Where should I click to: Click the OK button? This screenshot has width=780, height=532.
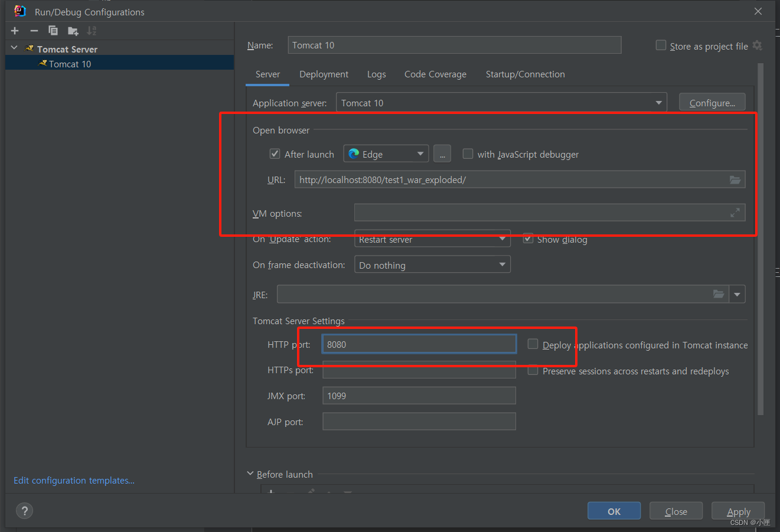(x=614, y=511)
